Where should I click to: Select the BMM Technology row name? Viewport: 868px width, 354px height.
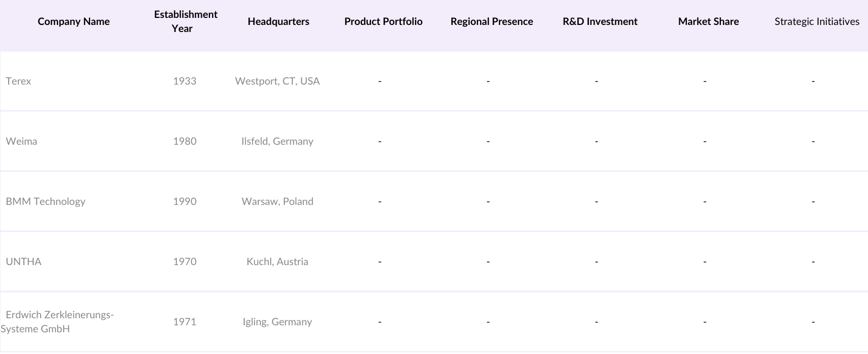(46, 202)
